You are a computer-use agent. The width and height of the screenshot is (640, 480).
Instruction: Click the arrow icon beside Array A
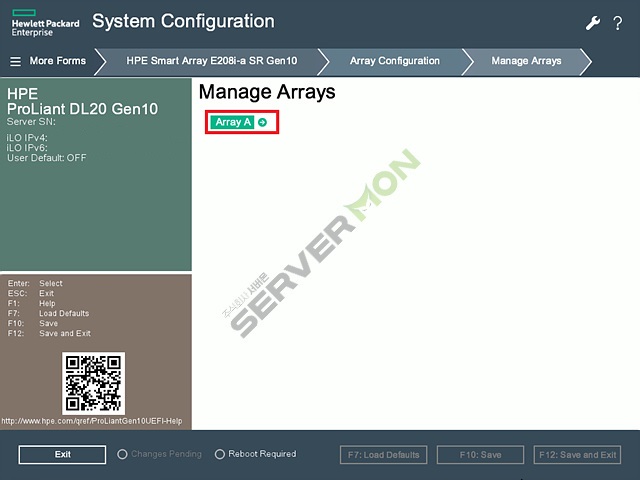pos(262,122)
